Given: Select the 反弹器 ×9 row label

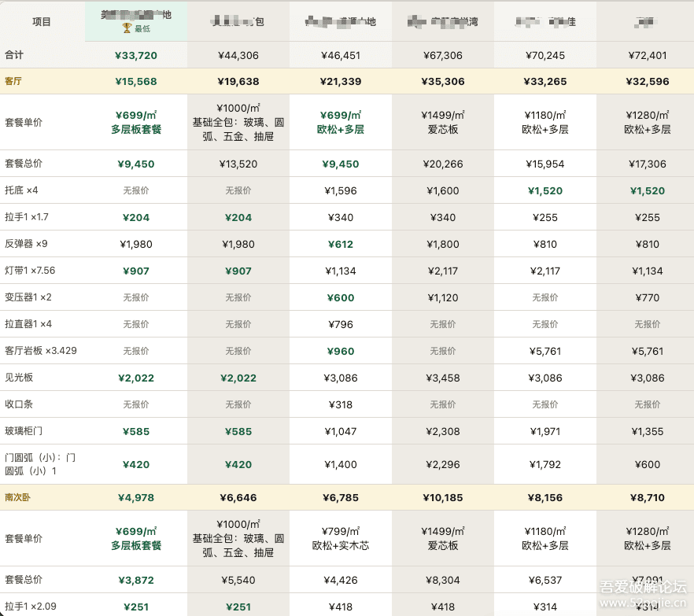Looking at the screenshot, I should [26, 244].
